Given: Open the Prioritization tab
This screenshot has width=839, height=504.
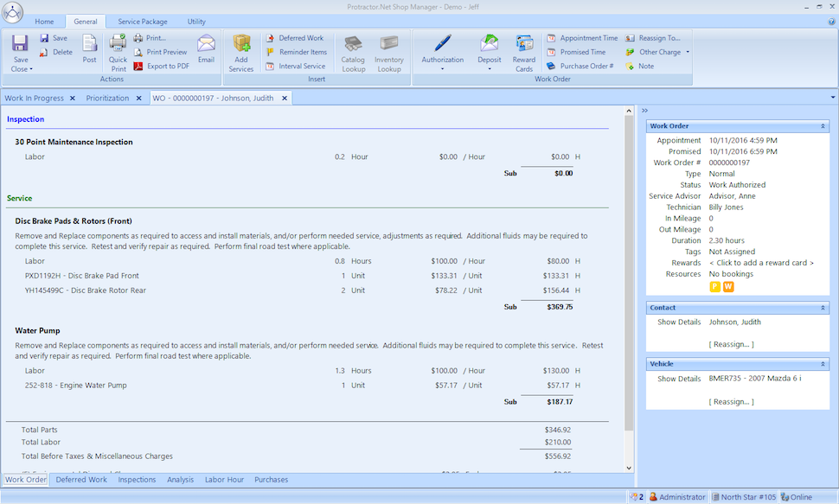Looking at the screenshot, I should tap(107, 98).
